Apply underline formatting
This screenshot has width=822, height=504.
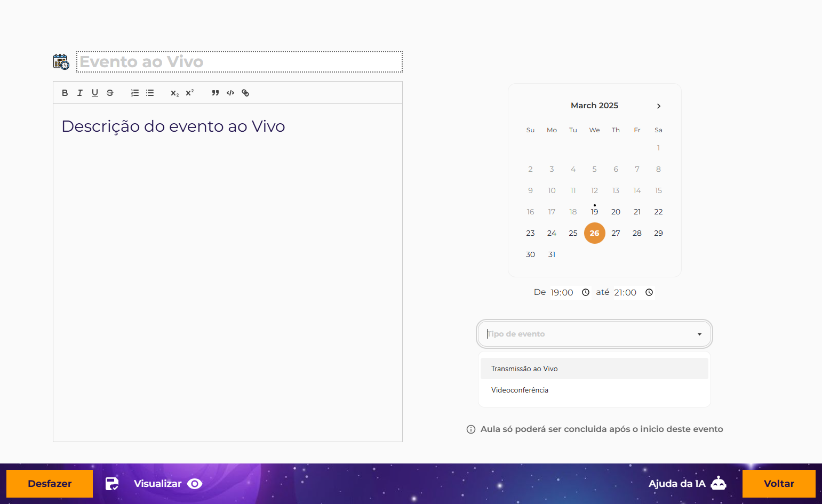click(95, 93)
